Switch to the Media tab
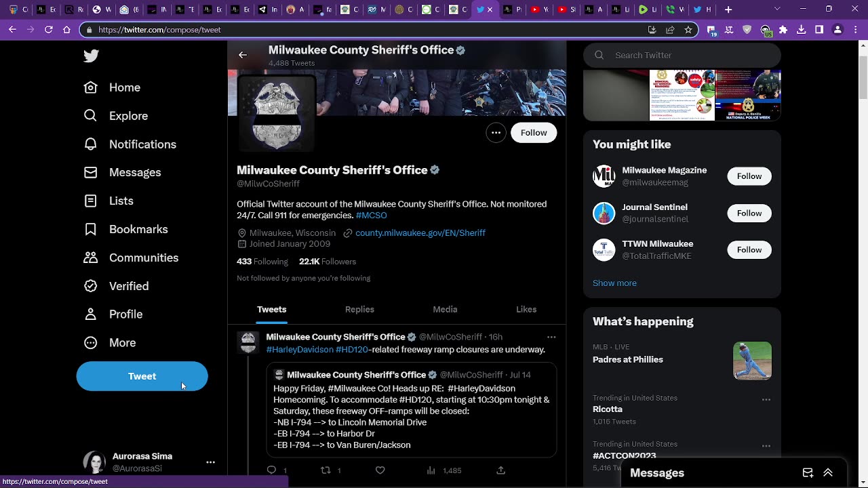The height and width of the screenshot is (488, 868). point(445,309)
